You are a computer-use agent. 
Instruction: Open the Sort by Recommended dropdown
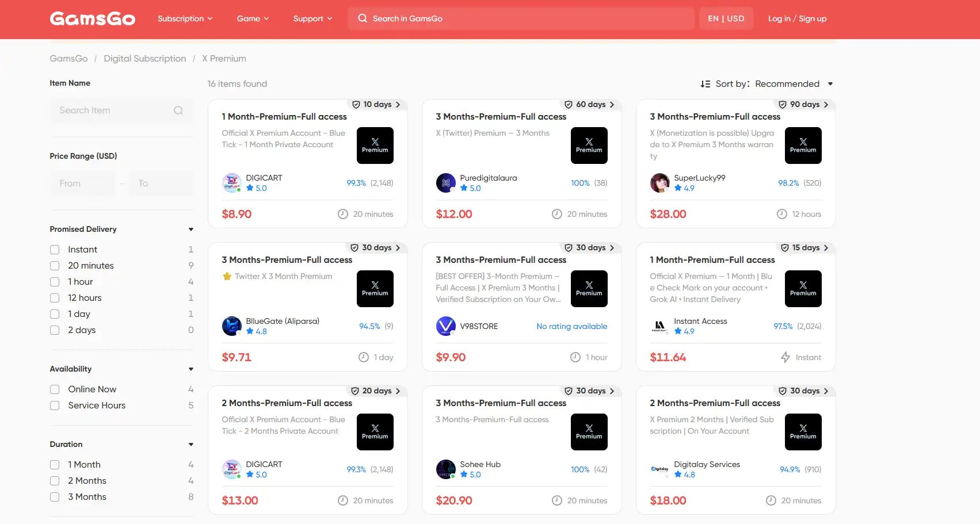[x=794, y=84]
